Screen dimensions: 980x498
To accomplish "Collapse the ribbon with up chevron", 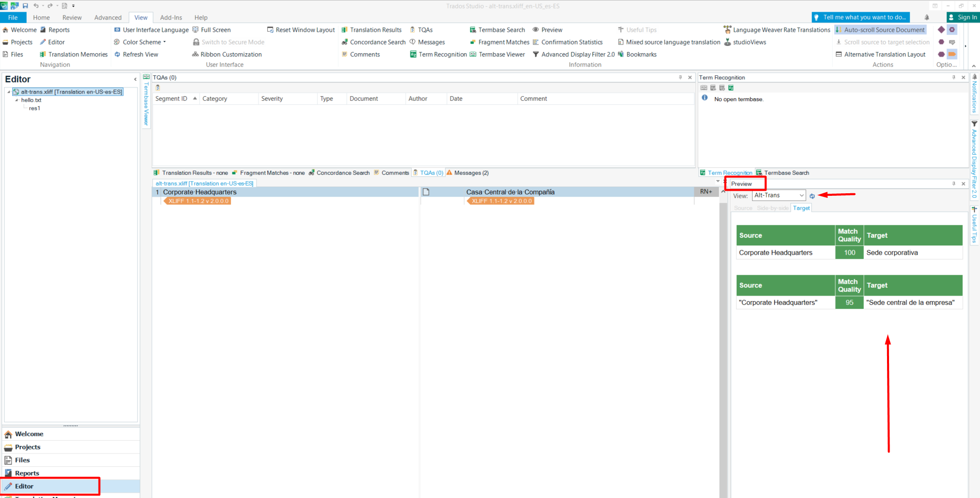I will (x=973, y=65).
